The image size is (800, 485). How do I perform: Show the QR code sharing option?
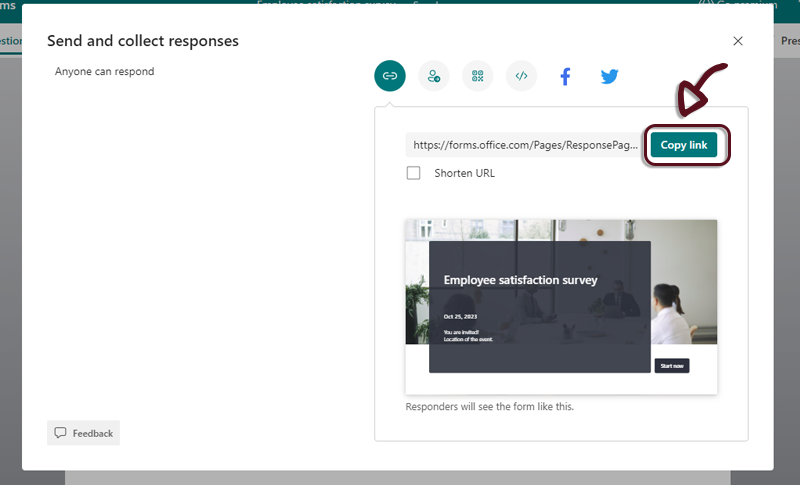tap(477, 76)
